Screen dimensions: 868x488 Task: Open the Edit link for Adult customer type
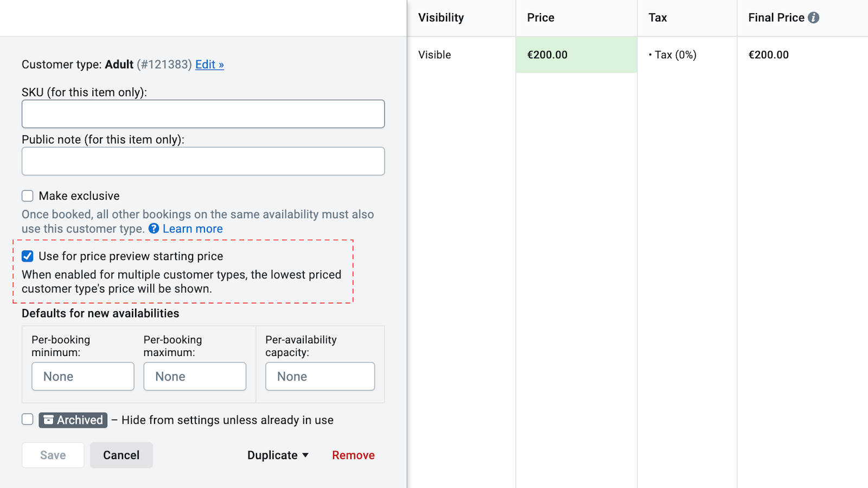209,65
